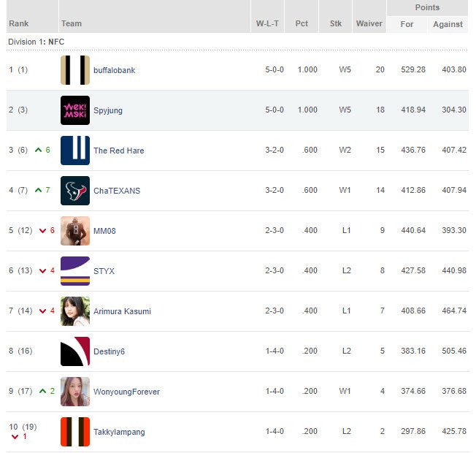Click Arimura Kasumi team avatar
Image resolution: width=476 pixels, height=453 pixels.
click(x=75, y=311)
